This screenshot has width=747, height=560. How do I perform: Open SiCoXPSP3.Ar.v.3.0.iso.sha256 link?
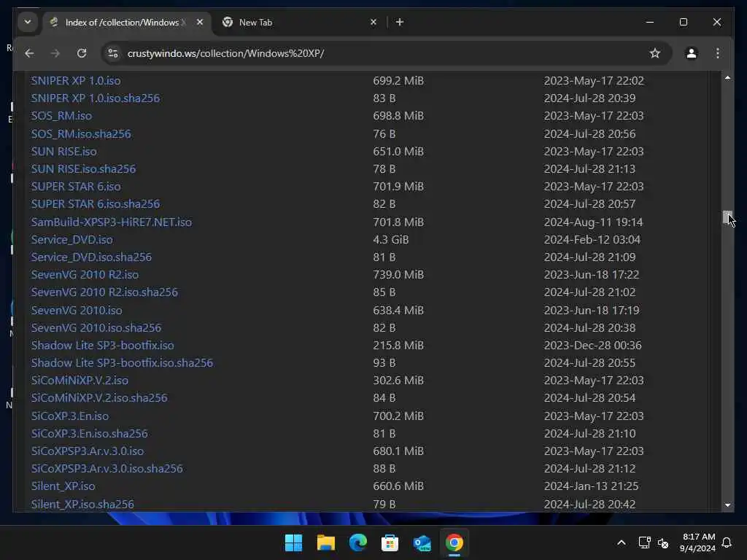(107, 469)
